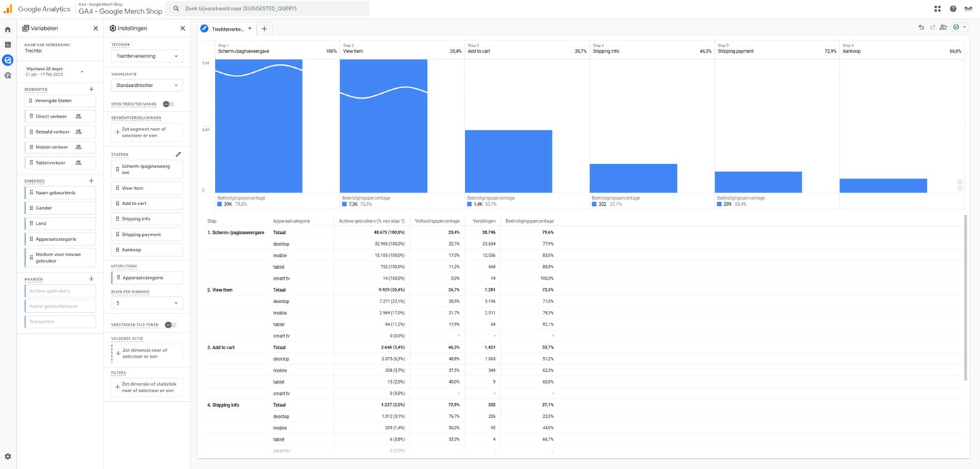Open the Google apps grid icon

pyautogui.click(x=937, y=9)
